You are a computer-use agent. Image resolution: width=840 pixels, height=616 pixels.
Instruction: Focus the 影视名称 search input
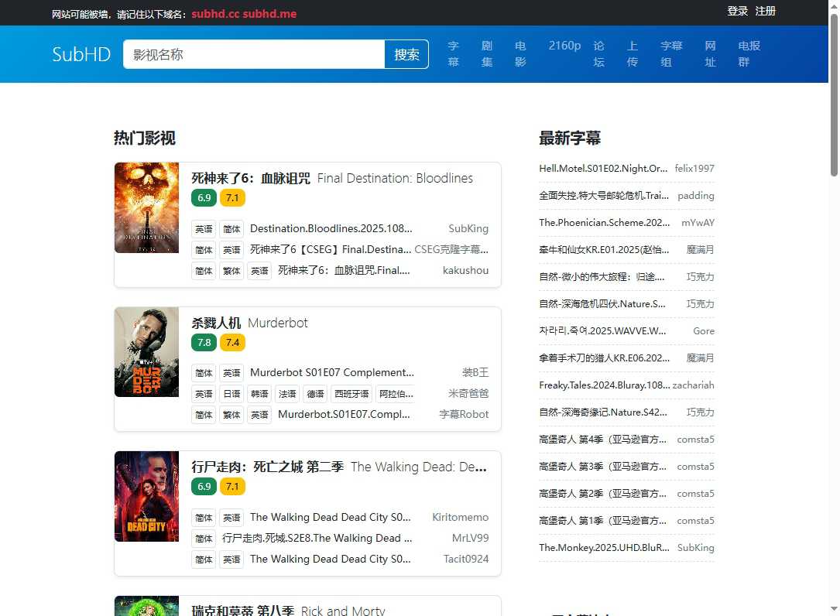pyautogui.click(x=254, y=54)
